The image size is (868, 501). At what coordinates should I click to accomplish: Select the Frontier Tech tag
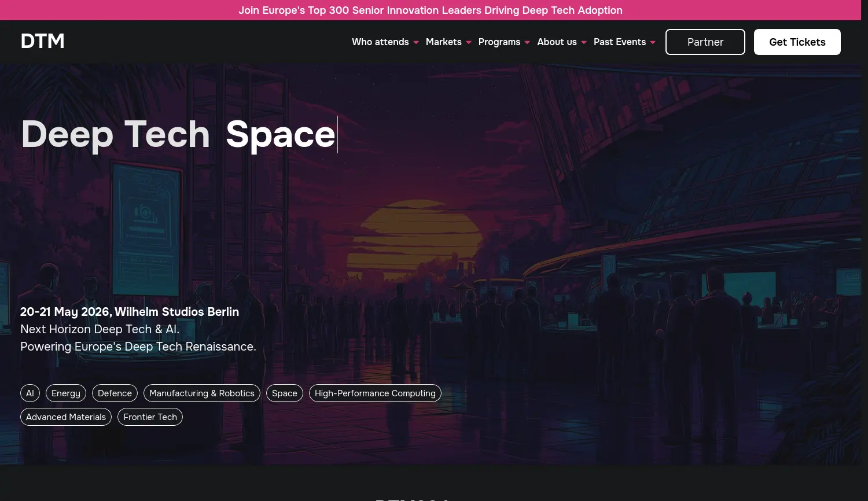click(x=150, y=417)
